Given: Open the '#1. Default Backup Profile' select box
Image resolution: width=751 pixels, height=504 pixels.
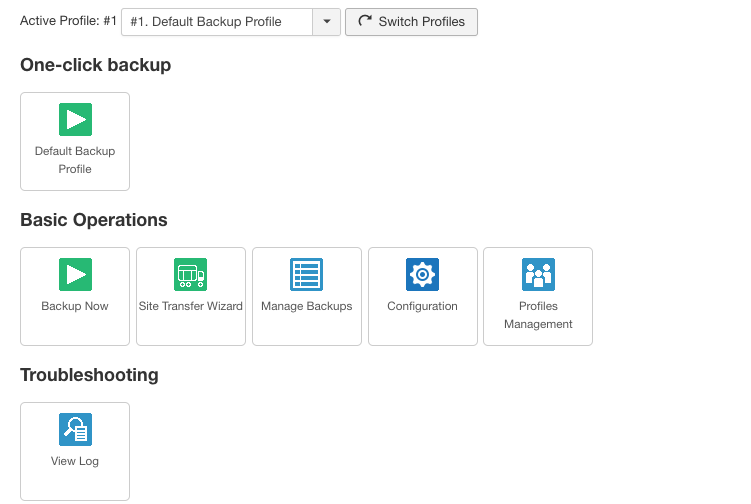Looking at the screenshot, I should [x=217, y=21].
